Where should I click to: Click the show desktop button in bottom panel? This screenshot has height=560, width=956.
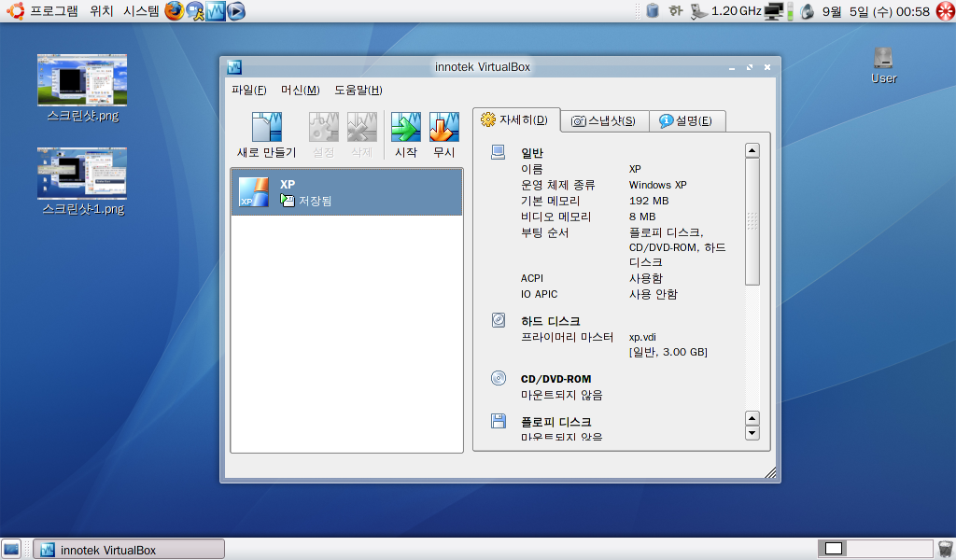point(11,549)
